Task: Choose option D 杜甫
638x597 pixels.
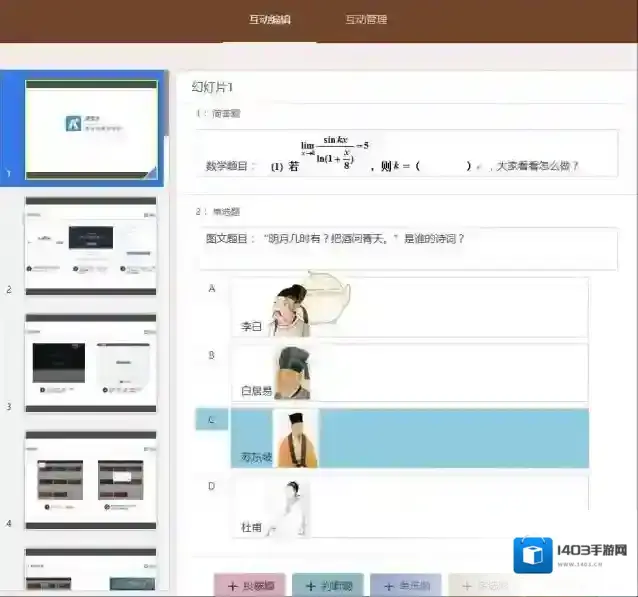Action: point(409,506)
